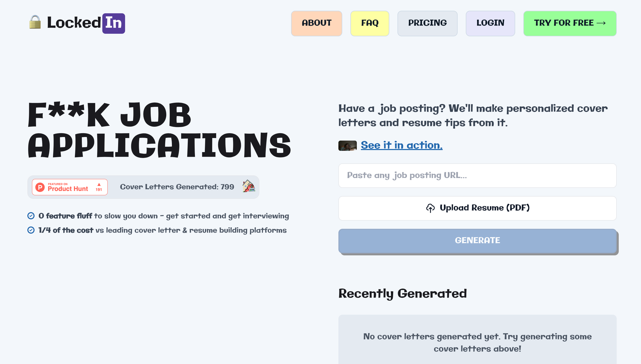Click the arrow in Try For Free button
The width and height of the screenshot is (641, 364).
click(x=601, y=23)
